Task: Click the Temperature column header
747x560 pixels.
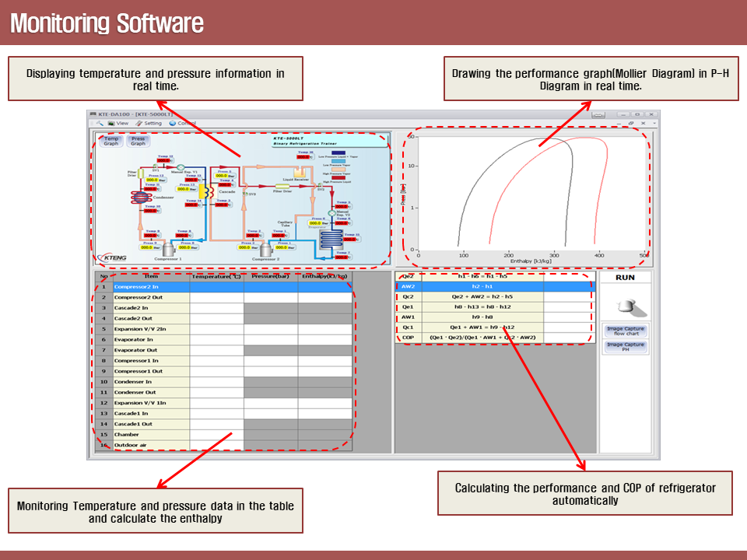Action: 216,276
